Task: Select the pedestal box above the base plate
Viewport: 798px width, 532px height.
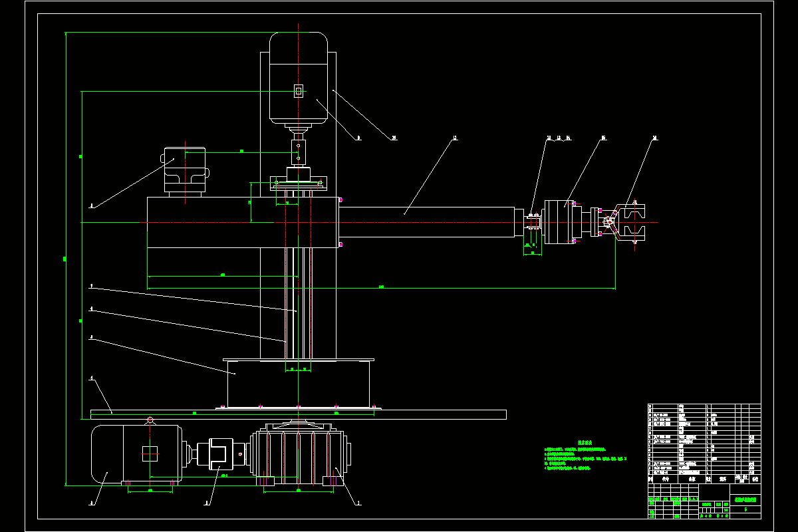Action: (298, 384)
